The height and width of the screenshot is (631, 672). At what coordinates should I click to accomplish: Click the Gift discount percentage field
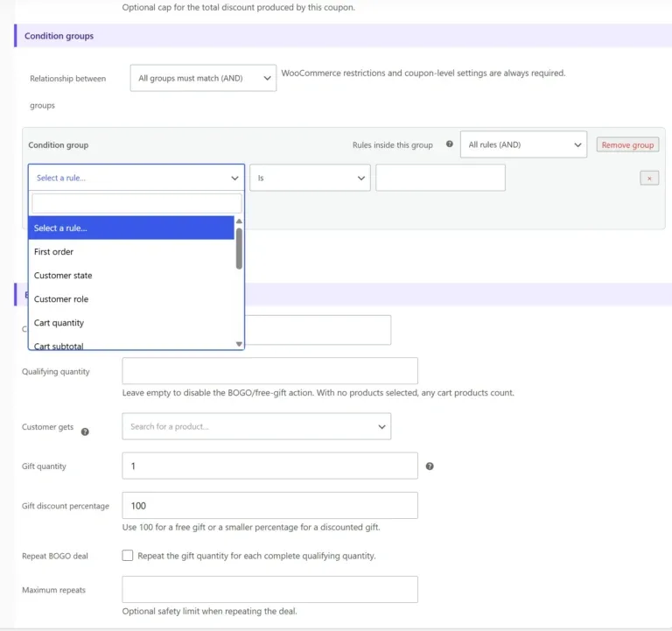tap(270, 505)
